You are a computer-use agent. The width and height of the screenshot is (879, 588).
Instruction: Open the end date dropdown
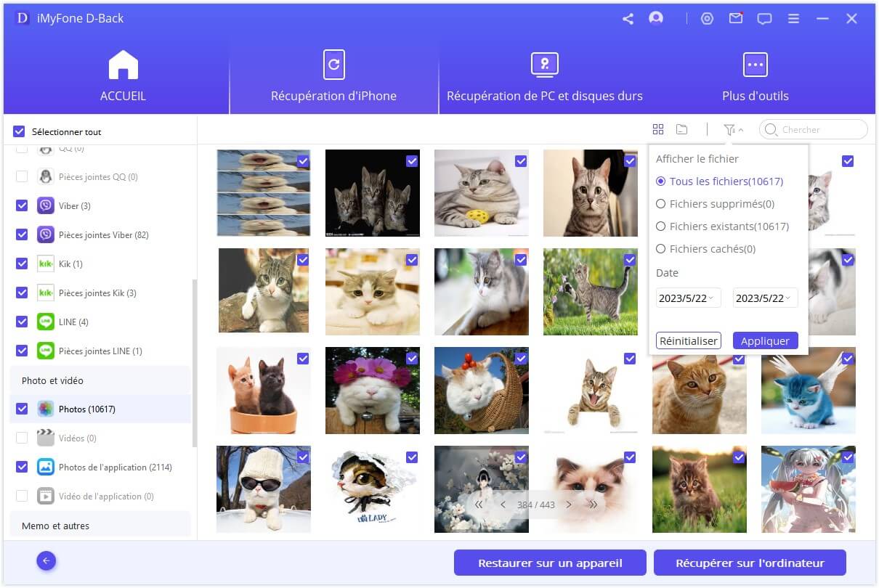pos(764,298)
